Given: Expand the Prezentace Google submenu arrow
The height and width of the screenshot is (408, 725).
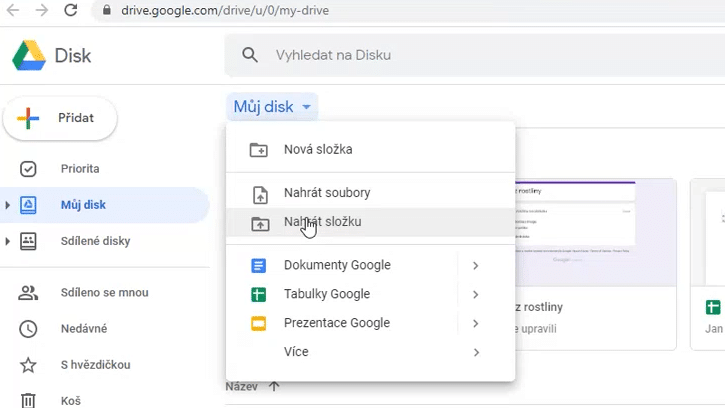Looking at the screenshot, I should pos(475,323).
